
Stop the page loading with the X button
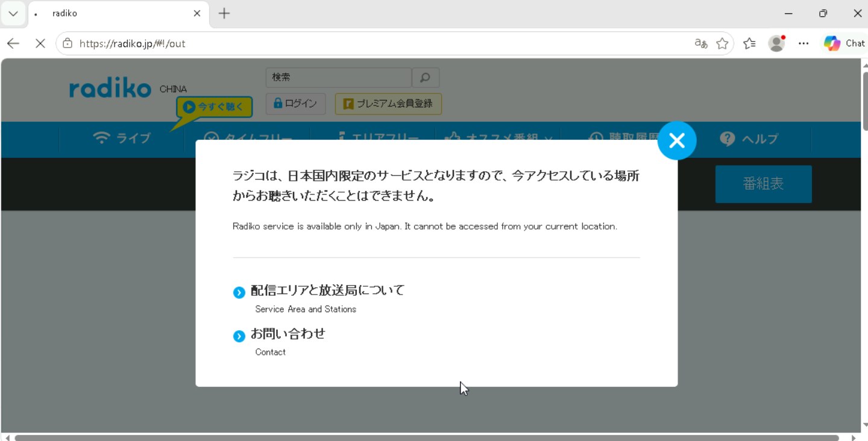(40, 43)
